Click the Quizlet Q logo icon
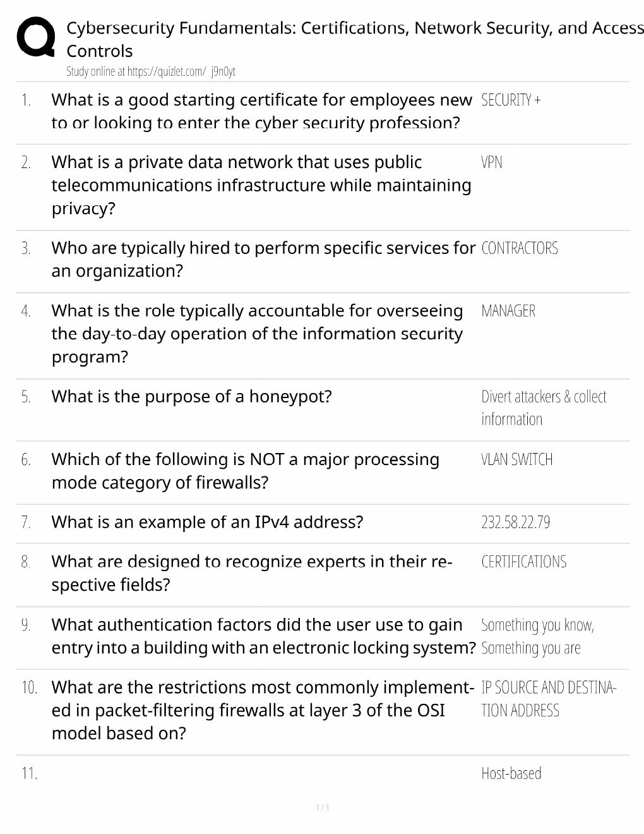The image size is (644, 834). [35, 37]
